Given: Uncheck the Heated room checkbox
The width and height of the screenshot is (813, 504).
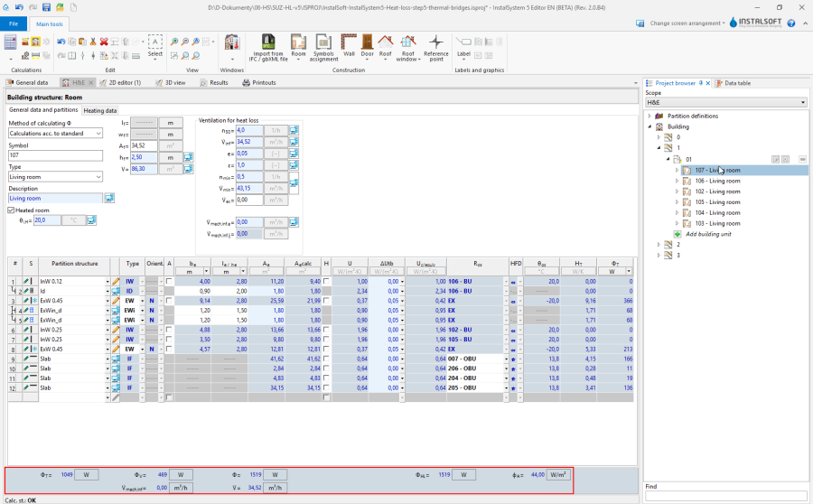Looking at the screenshot, I should tap(11, 210).
